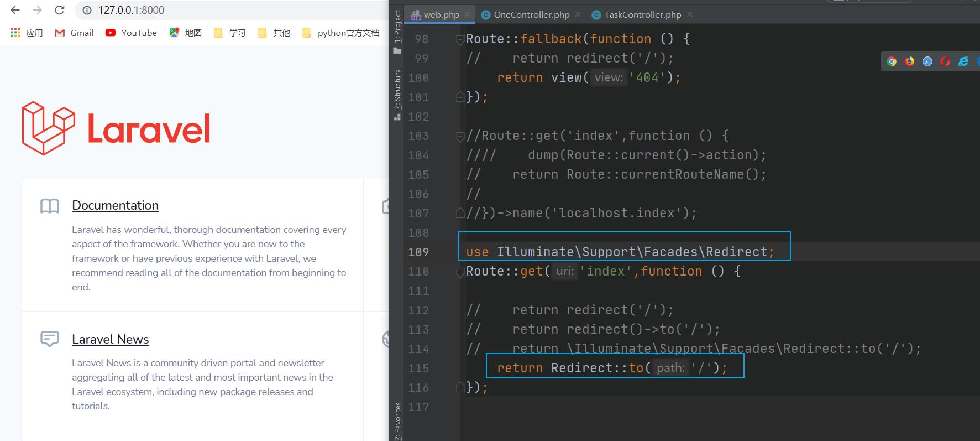
Task: Preview in Opera browser icon
Action: (x=945, y=61)
